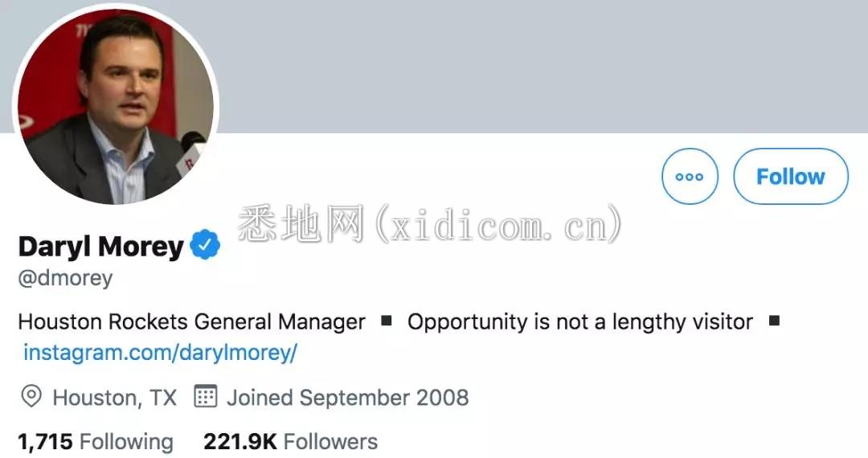Click the Follow button
The image size is (868, 458).
[x=791, y=177]
